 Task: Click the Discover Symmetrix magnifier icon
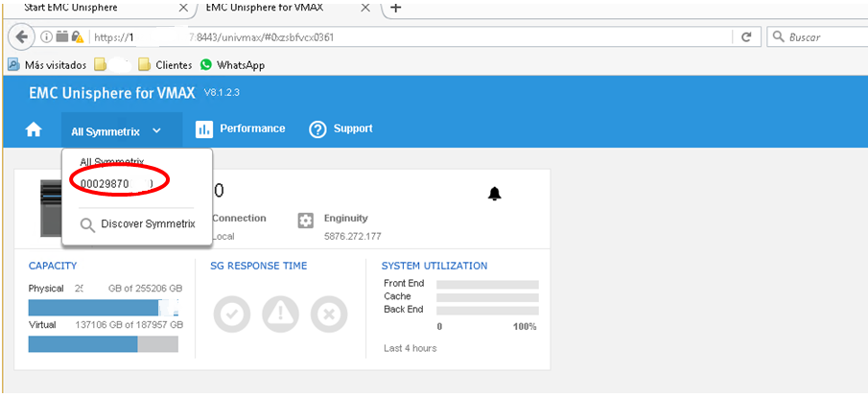point(88,224)
